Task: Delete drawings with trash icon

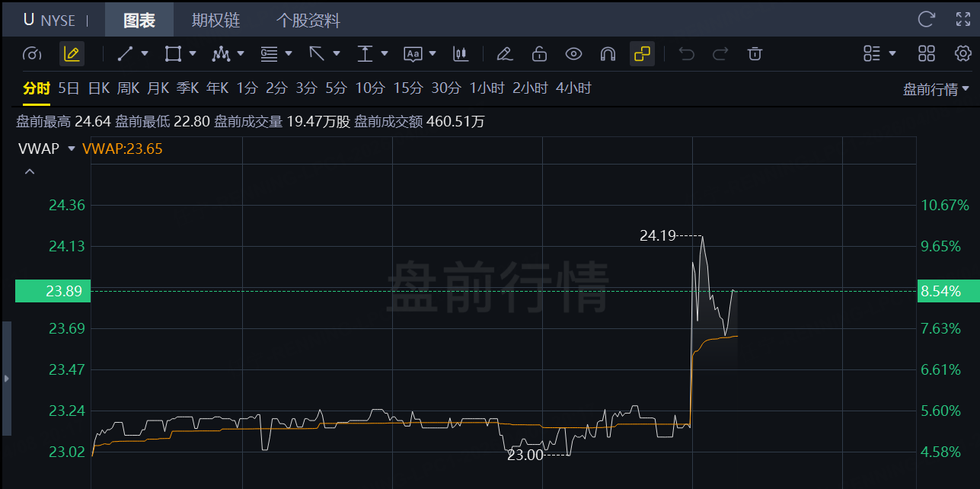Action: click(x=755, y=54)
